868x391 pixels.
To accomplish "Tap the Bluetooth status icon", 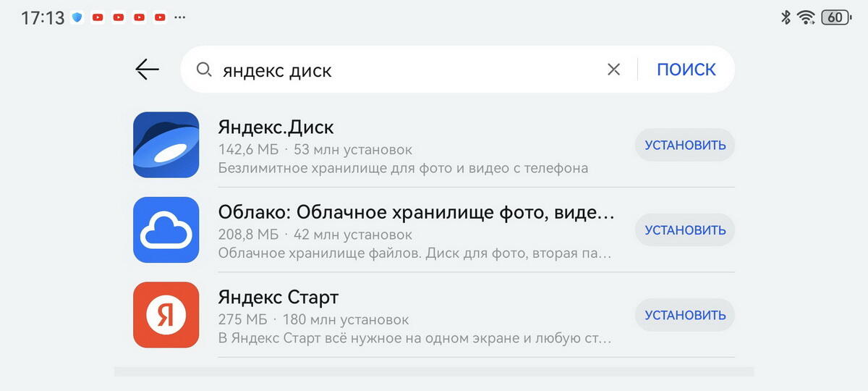I will coord(786,17).
